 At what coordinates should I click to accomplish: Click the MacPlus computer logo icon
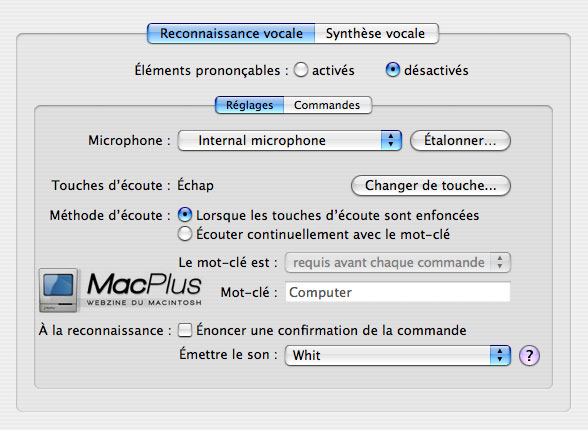click(58, 290)
